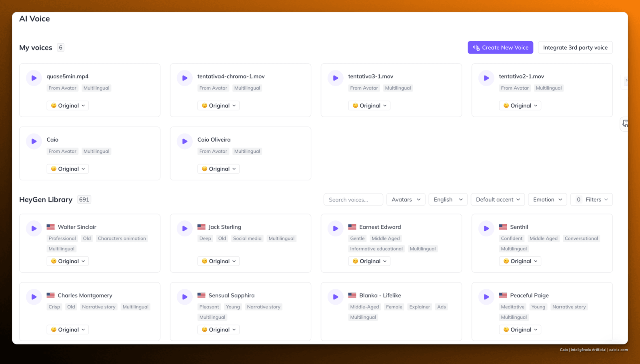640x364 pixels.
Task: Play the Caio Oliveira voice preview
Action: 185,141
